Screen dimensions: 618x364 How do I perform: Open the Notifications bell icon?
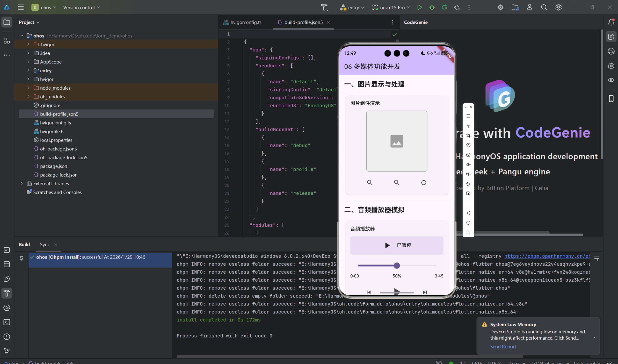(x=611, y=22)
